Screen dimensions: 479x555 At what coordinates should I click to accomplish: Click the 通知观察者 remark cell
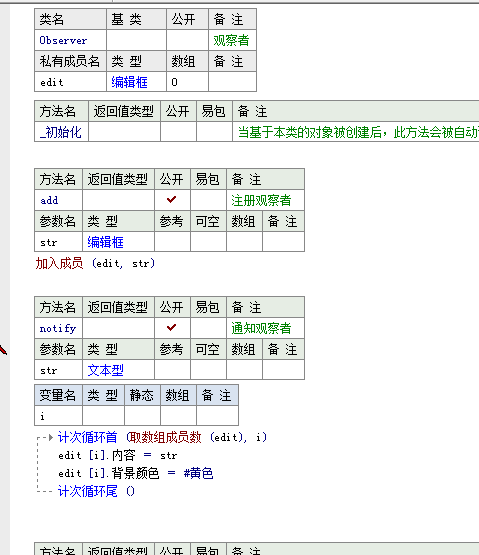265,328
